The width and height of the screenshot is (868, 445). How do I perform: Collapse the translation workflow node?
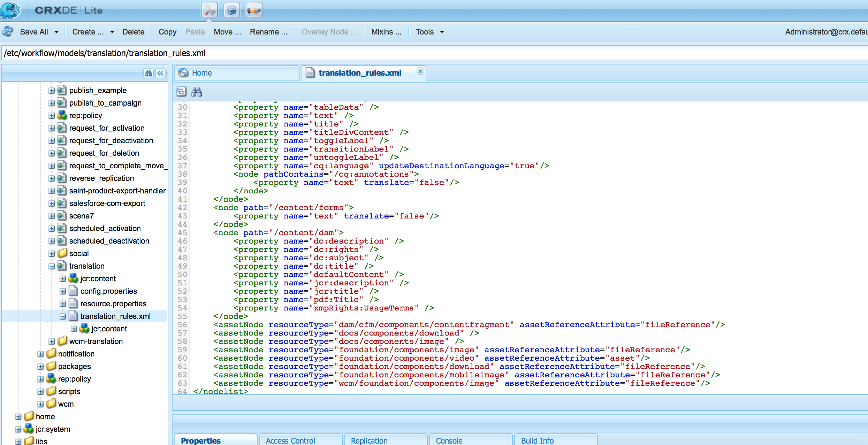pyautogui.click(x=52, y=266)
